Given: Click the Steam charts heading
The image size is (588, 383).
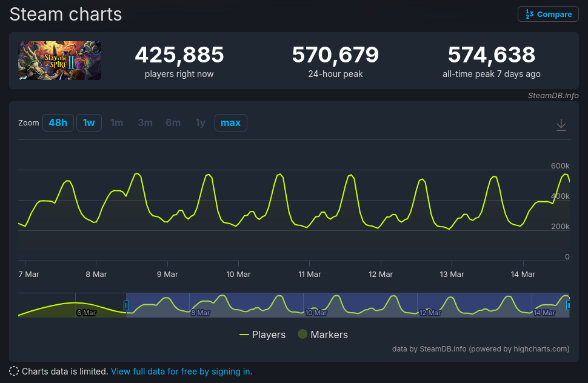Looking at the screenshot, I should (x=65, y=14).
